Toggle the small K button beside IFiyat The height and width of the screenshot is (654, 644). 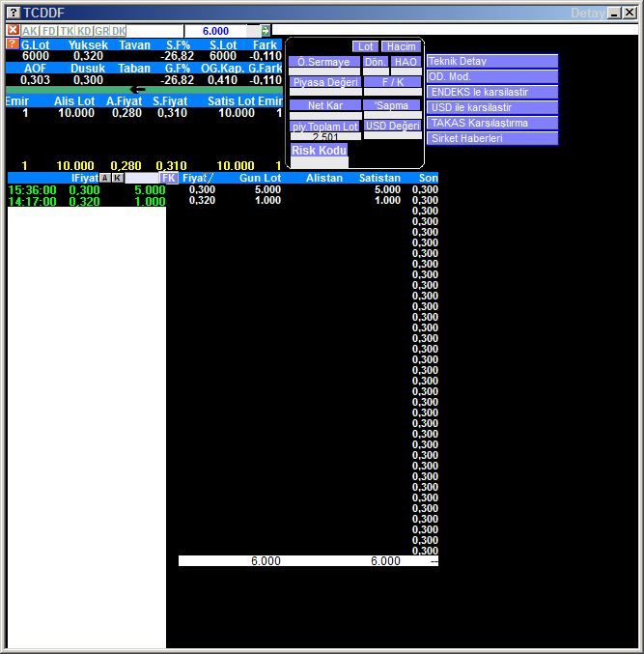pos(118,178)
